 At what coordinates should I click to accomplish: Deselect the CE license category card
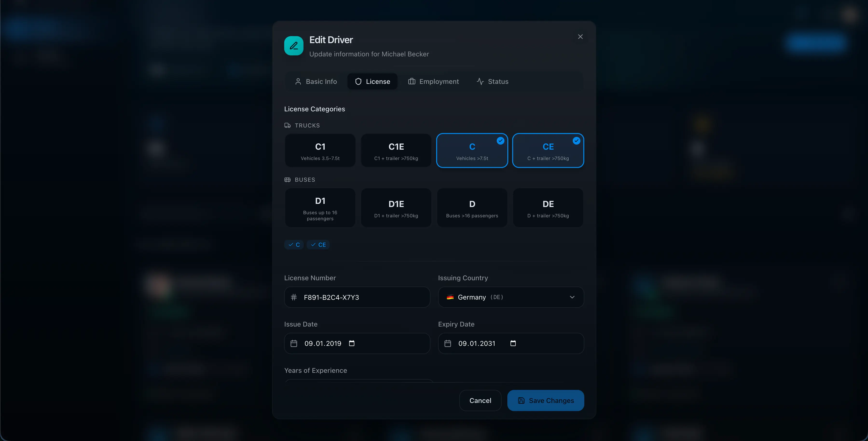point(548,150)
